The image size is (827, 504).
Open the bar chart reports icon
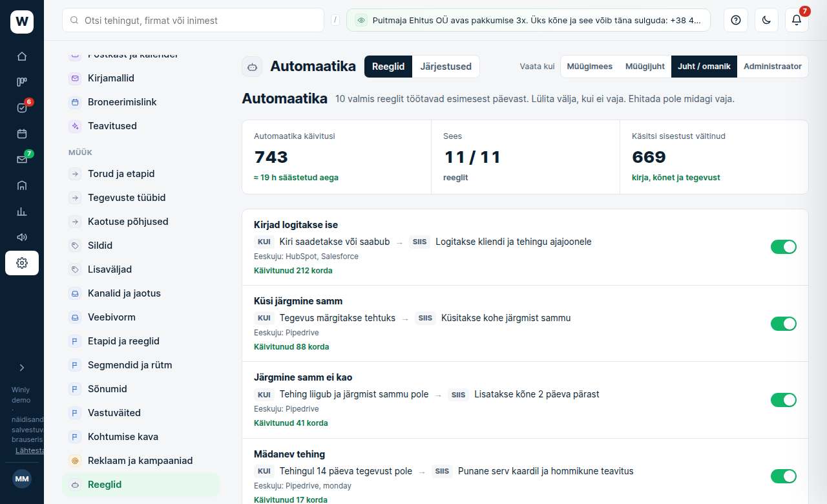22,211
